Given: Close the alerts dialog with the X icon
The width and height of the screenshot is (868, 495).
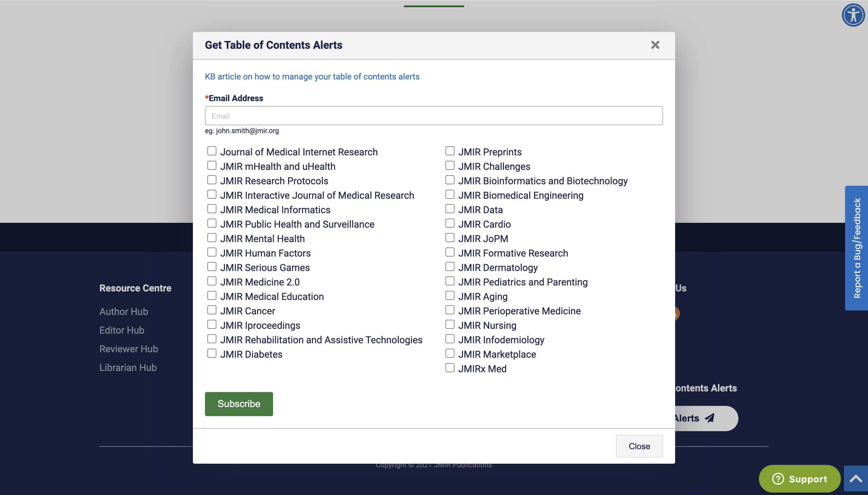Looking at the screenshot, I should [655, 45].
